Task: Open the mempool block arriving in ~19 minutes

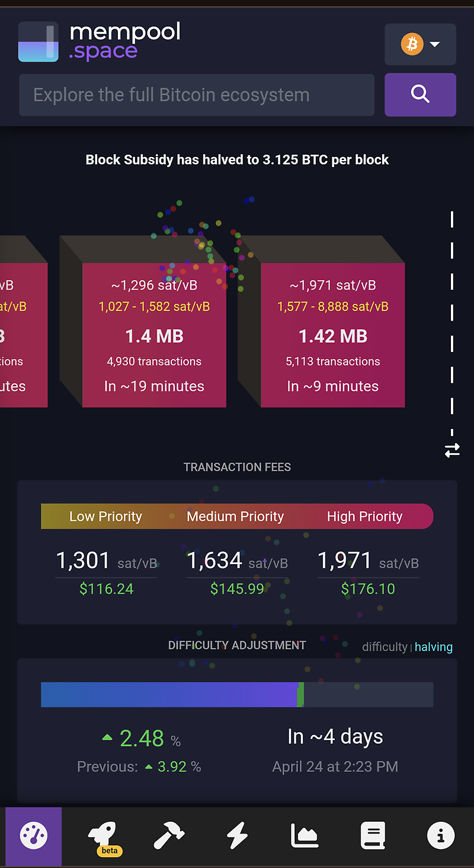Action: pos(154,335)
